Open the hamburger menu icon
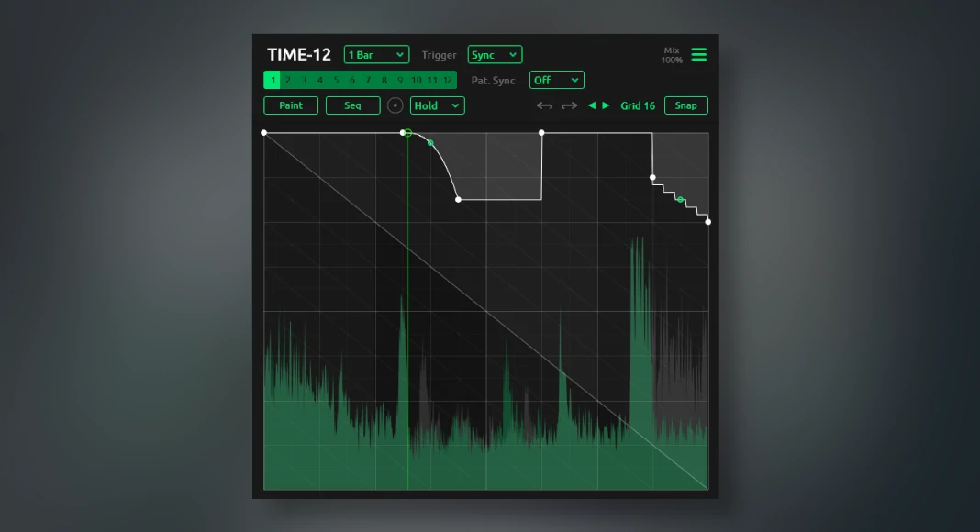The width and height of the screenshot is (980, 532). tap(699, 55)
